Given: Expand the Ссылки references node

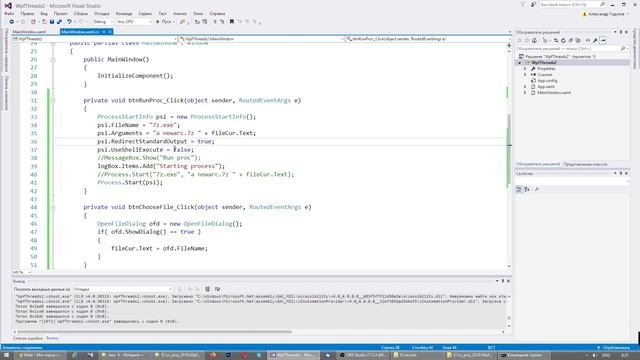Looking at the screenshot, I should pyautogui.click(x=525, y=75).
